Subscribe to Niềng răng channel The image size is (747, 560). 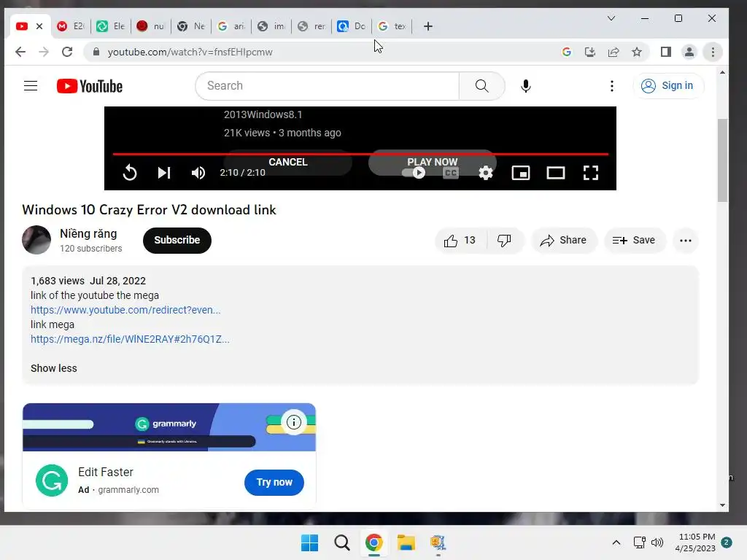[177, 240]
